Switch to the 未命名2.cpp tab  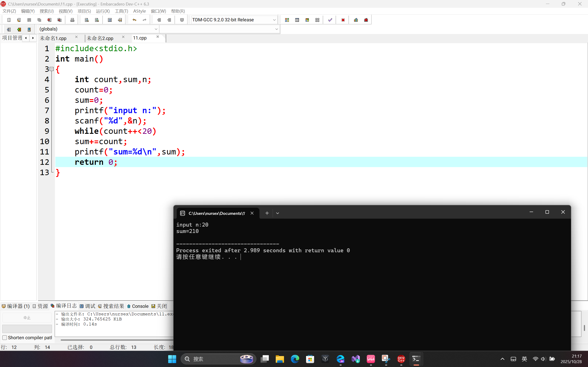[100, 38]
